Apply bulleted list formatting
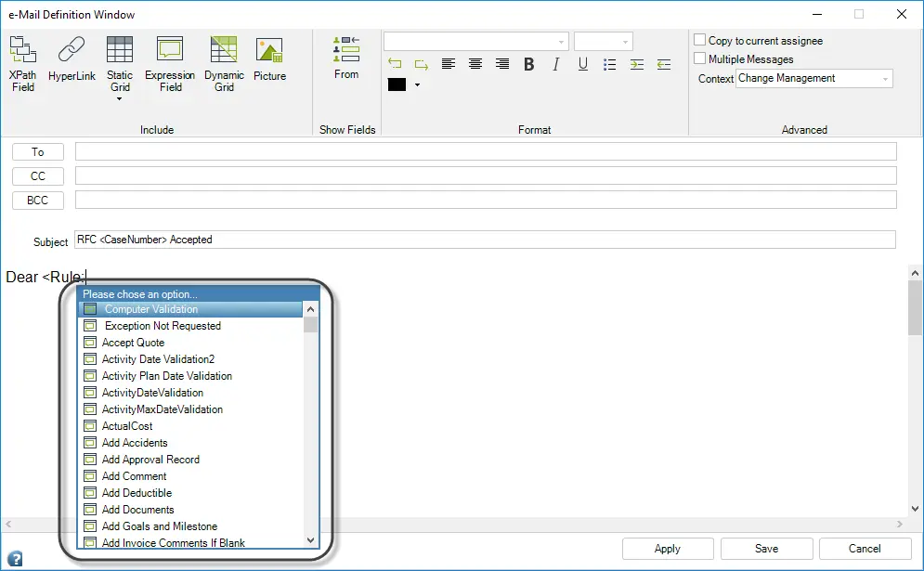Screen dimensions: 924x571 (610, 64)
